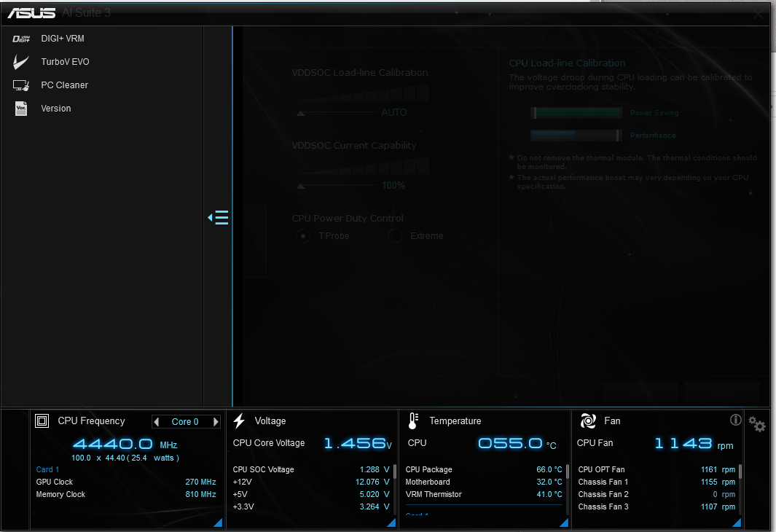This screenshot has width=776, height=532.
Task: Click the PC Cleaner monitor icon
Action: click(x=21, y=85)
